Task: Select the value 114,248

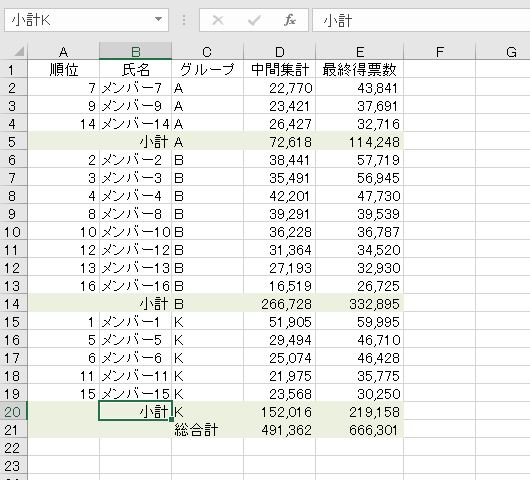Action: 359,142
